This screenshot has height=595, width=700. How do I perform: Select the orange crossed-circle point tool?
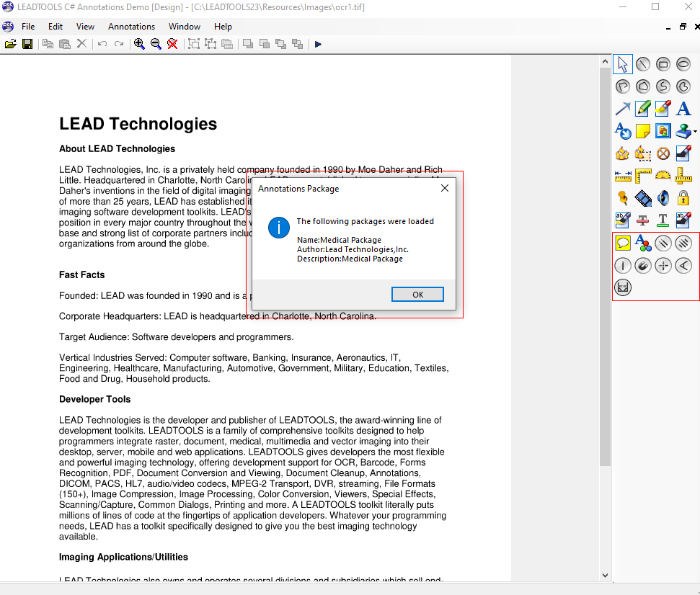[x=663, y=153]
